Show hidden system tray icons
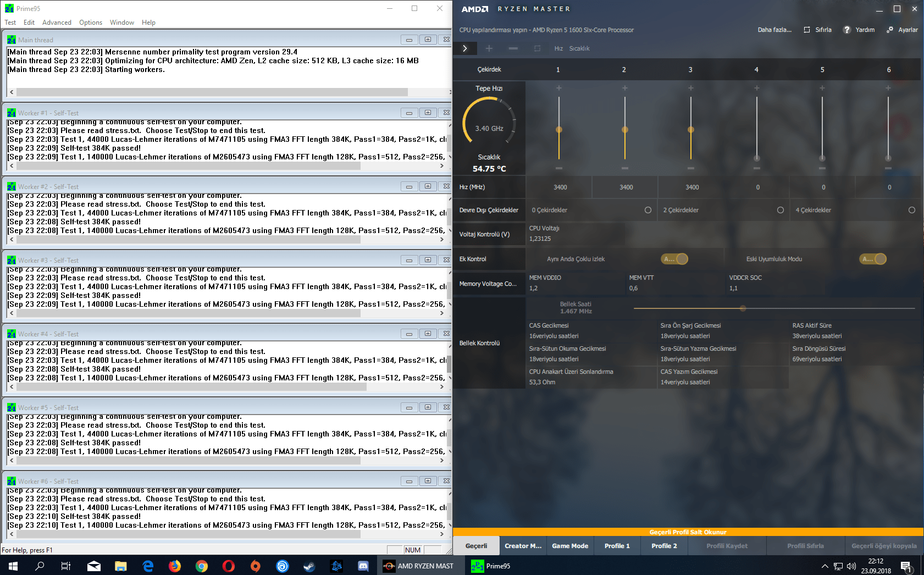This screenshot has width=924, height=575. pos(825,566)
